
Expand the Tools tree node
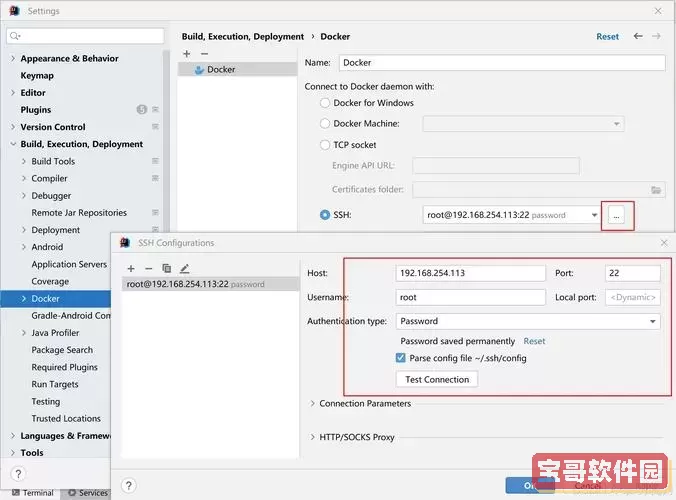tap(13, 453)
